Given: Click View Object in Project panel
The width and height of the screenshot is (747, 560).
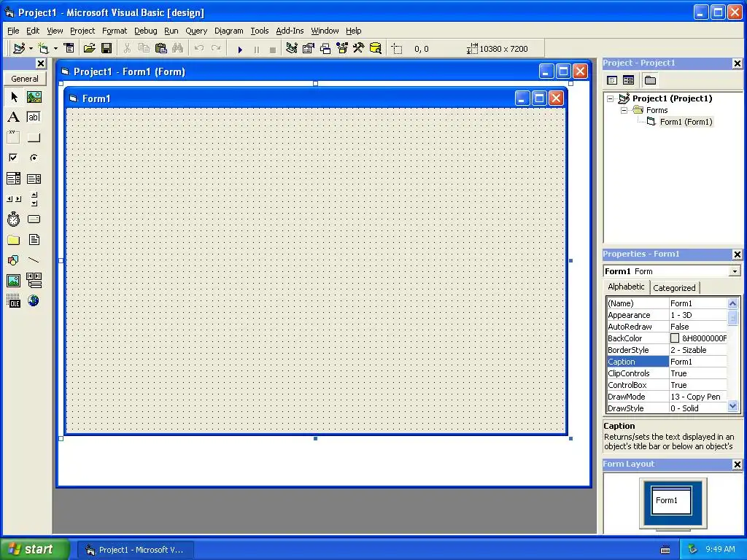Looking at the screenshot, I should [628, 80].
